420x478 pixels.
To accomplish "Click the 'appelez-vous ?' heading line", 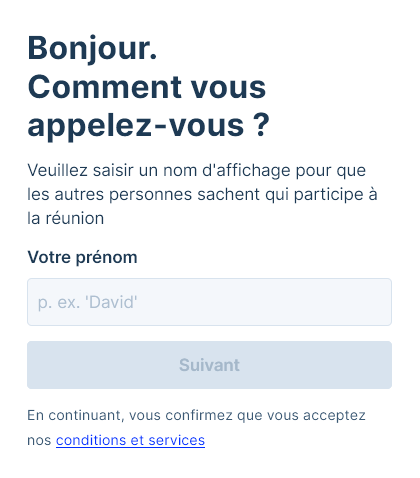I will [x=148, y=126].
